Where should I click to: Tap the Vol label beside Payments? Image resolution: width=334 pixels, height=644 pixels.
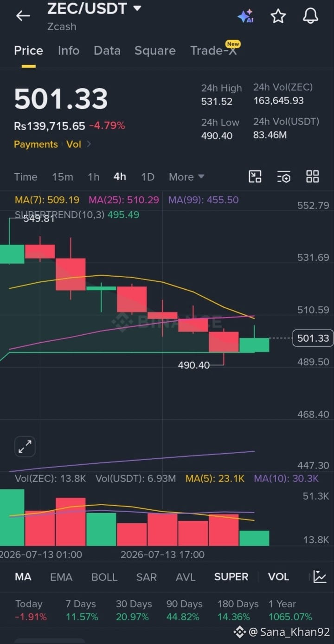74,144
